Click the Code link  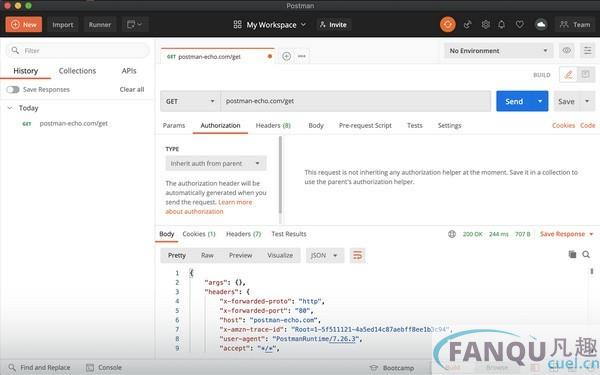[x=588, y=126]
